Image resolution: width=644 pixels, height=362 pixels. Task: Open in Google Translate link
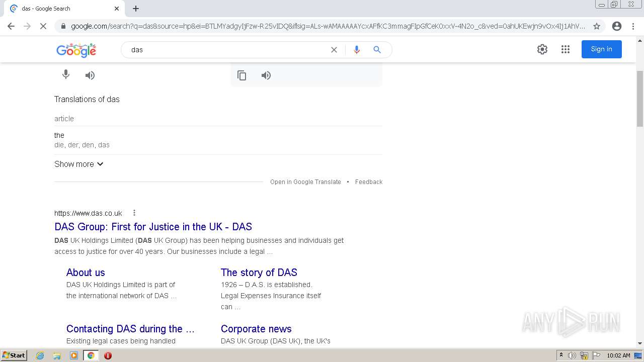[x=305, y=182]
